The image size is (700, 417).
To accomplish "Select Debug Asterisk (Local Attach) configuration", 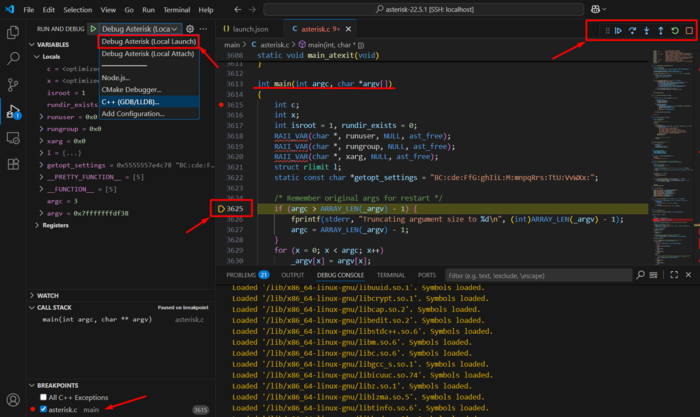I will coord(147,54).
